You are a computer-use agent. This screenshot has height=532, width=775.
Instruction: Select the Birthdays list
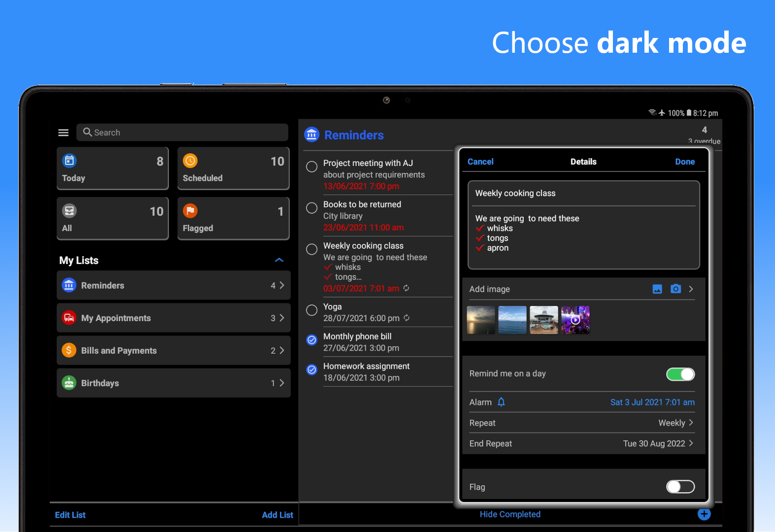[x=173, y=383]
